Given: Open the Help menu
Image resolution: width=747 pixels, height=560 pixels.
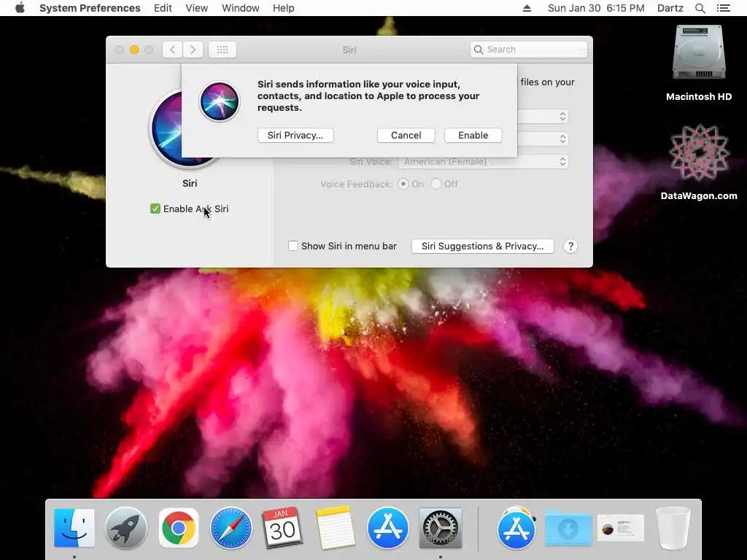Looking at the screenshot, I should (284, 8).
